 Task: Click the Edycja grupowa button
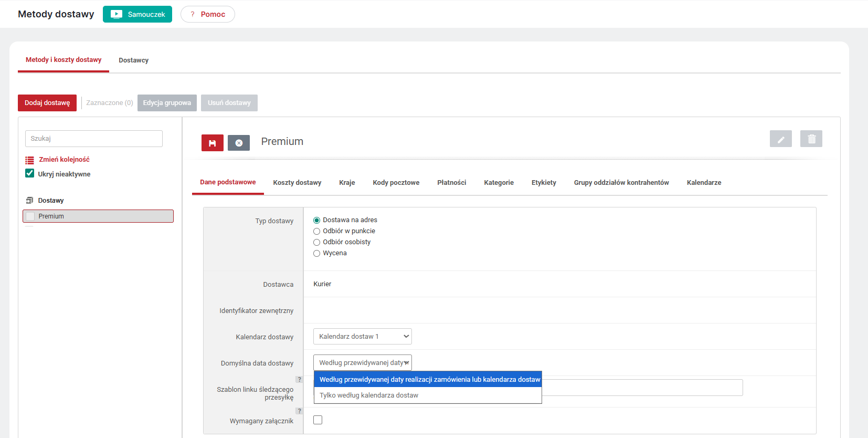click(x=167, y=103)
